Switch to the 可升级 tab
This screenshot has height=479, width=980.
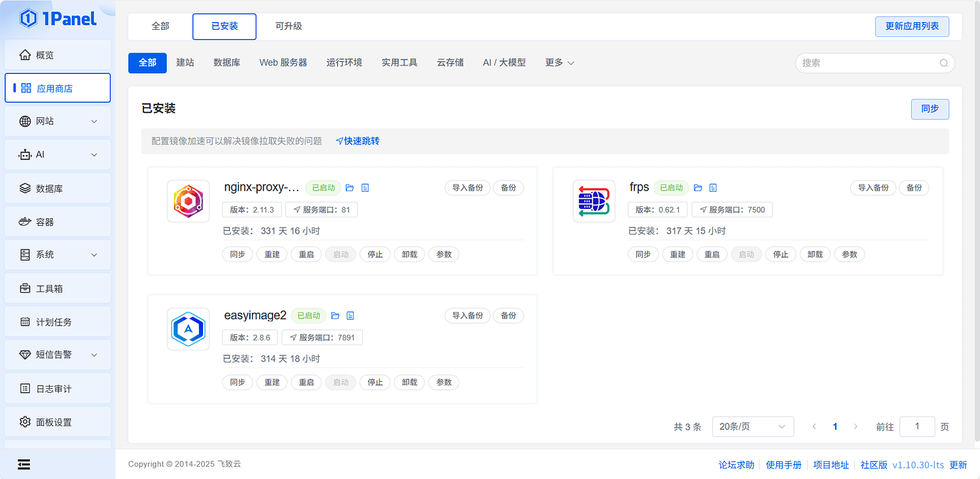pyautogui.click(x=287, y=26)
